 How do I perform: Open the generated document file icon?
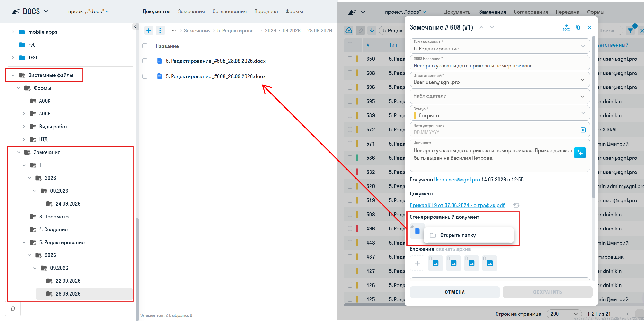tap(417, 231)
